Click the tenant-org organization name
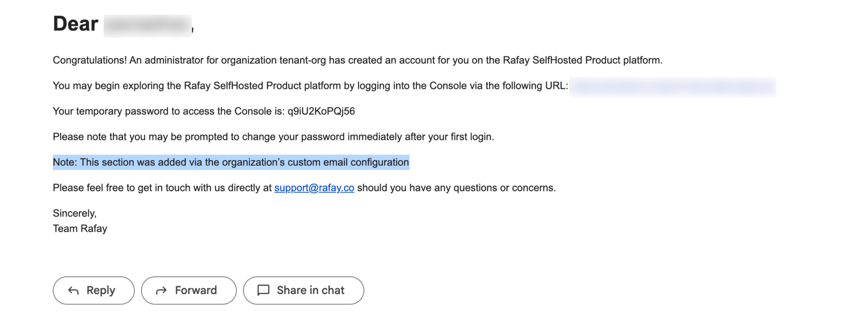Image resolution: width=868 pixels, height=322 pixels. tap(302, 60)
